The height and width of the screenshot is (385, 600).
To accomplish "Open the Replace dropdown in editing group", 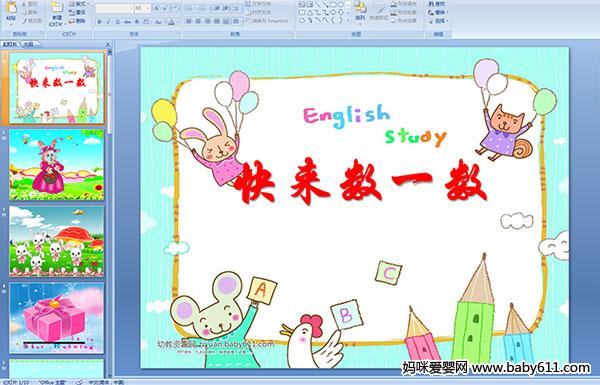I will (439, 12).
